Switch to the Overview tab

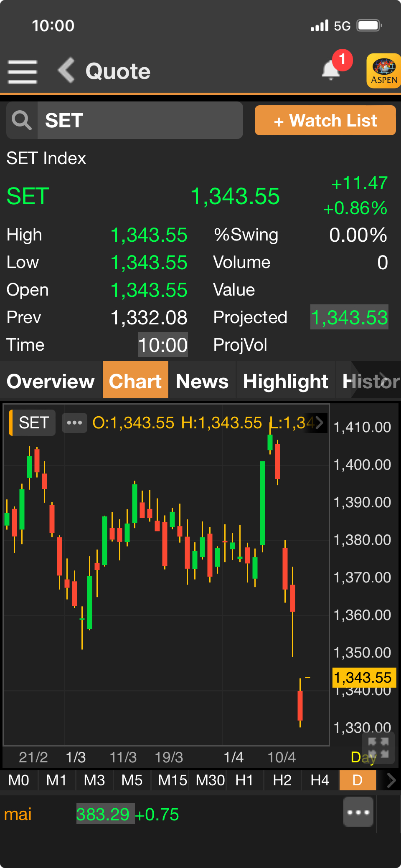click(x=51, y=381)
